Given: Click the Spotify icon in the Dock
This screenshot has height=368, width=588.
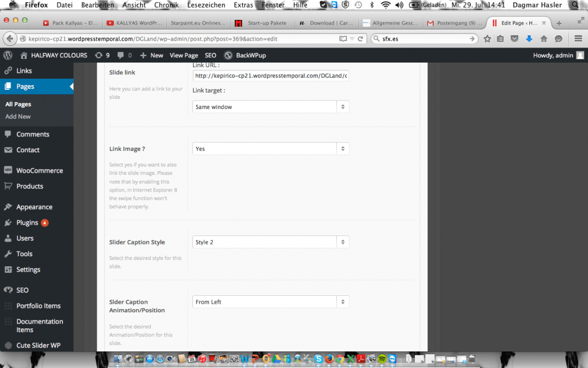Looking at the screenshot, I should click(382, 359).
